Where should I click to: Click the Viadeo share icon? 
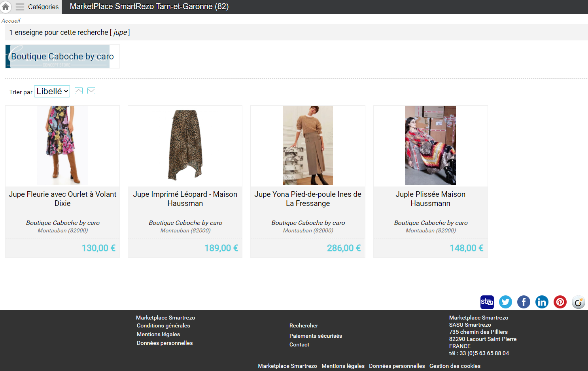pyautogui.click(x=578, y=302)
